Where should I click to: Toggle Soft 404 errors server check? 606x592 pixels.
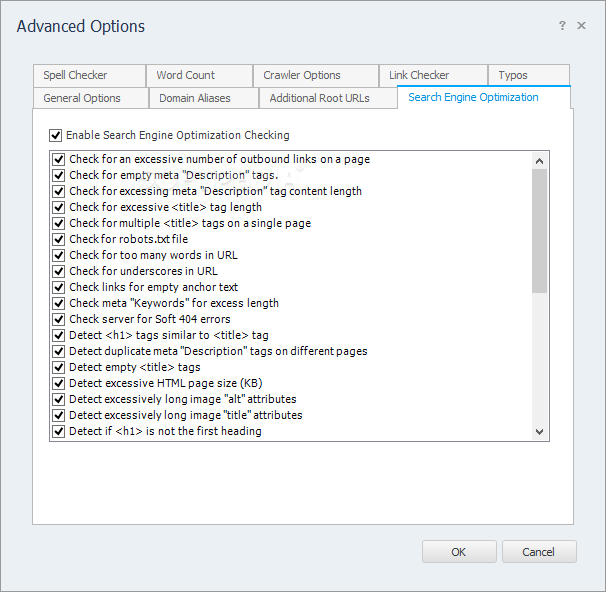(x=58, y=319)
